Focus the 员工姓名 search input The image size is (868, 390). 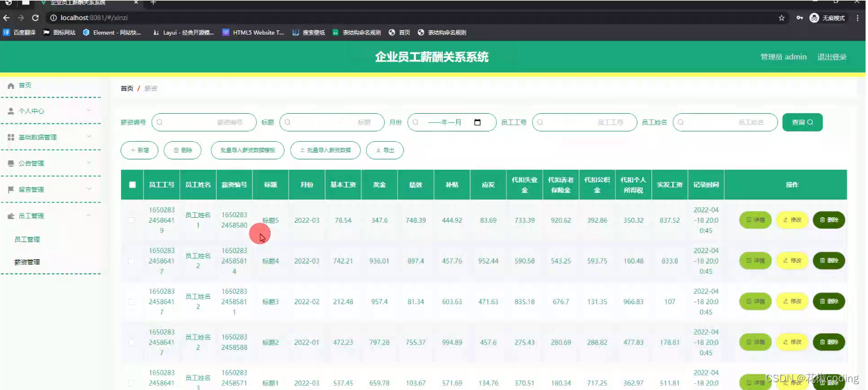(x=725, y=122)
